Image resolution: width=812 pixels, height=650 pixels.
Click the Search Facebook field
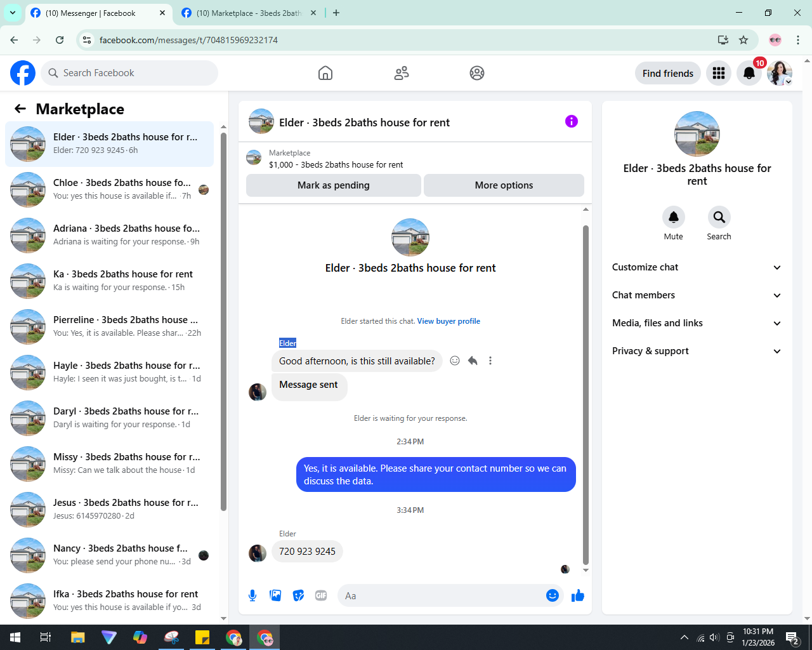(x=129, y=73)
